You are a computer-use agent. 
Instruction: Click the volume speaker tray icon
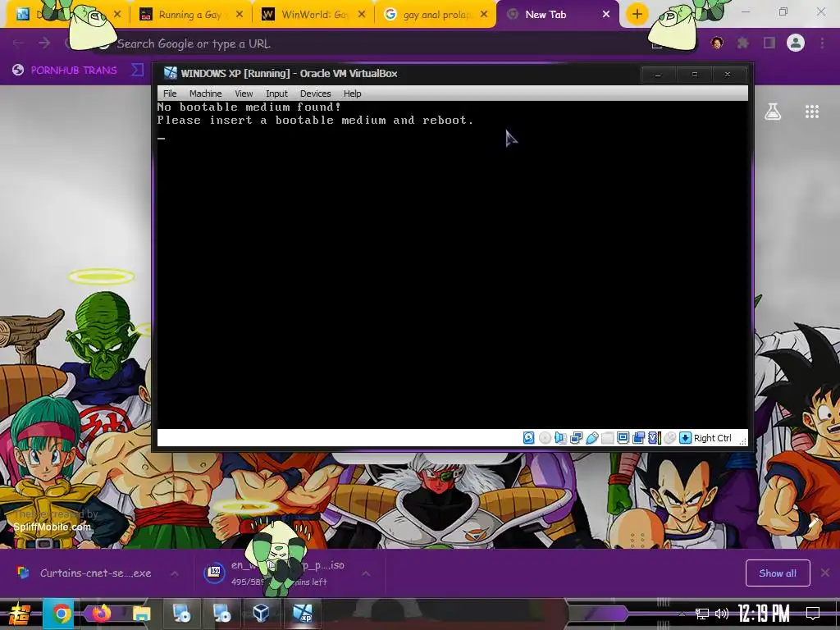pos(722,614)
